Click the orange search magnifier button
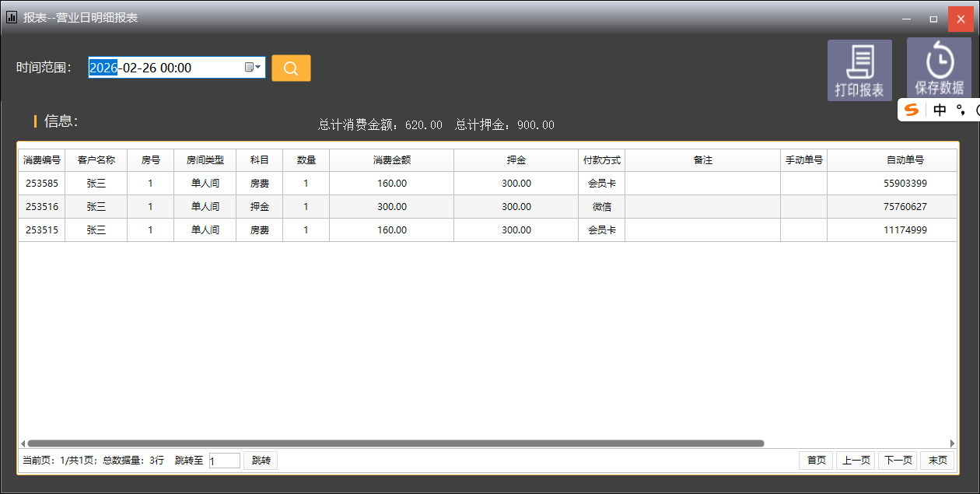 click(x=291, y=68)
